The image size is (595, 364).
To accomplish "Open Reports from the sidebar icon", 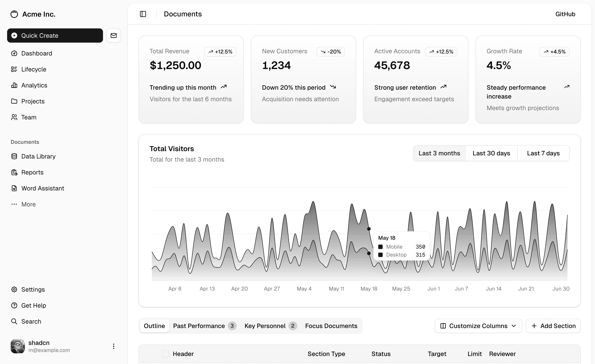I will 14,172.
